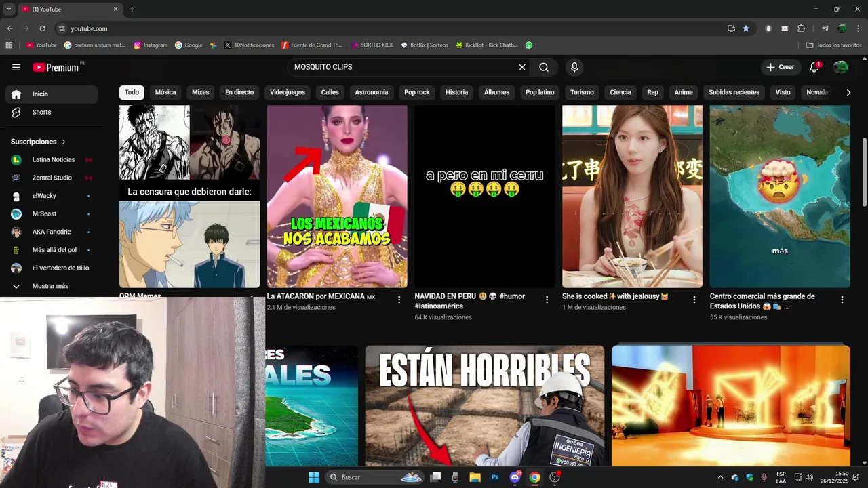
Task: Open options for She is cooked short
Action: click(x=694, y=300)
